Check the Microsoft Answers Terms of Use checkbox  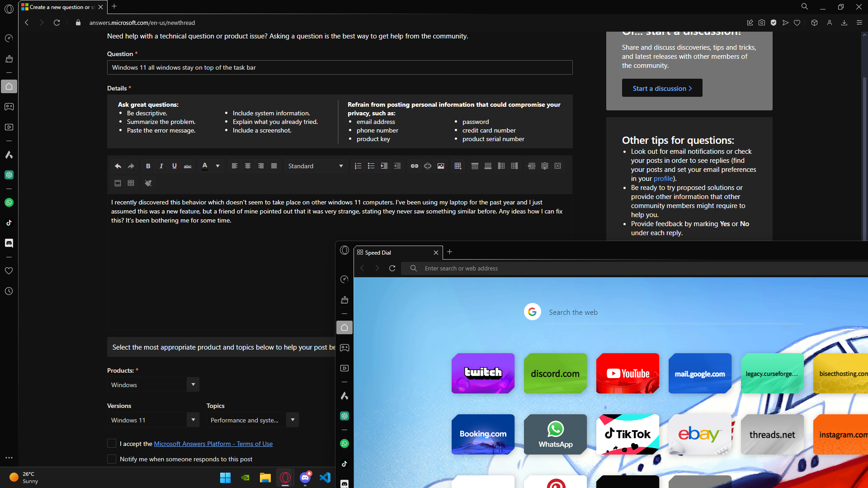click(111, 443)
